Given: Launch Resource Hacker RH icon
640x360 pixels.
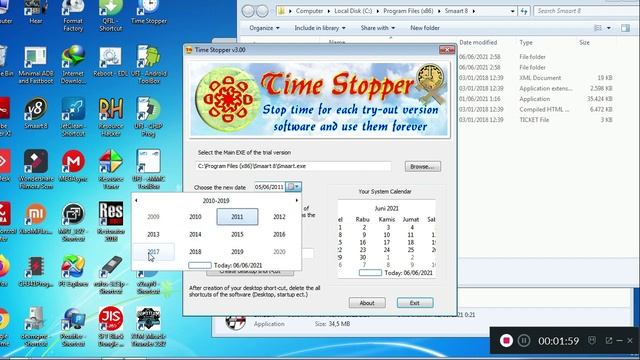Looking at the screenshot, I should click(x=111, y=117).
